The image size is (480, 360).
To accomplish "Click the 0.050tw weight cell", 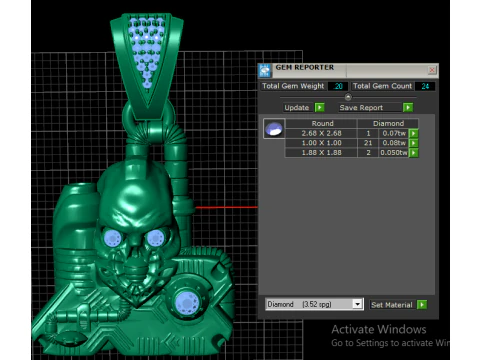I will tap(394, 153).
